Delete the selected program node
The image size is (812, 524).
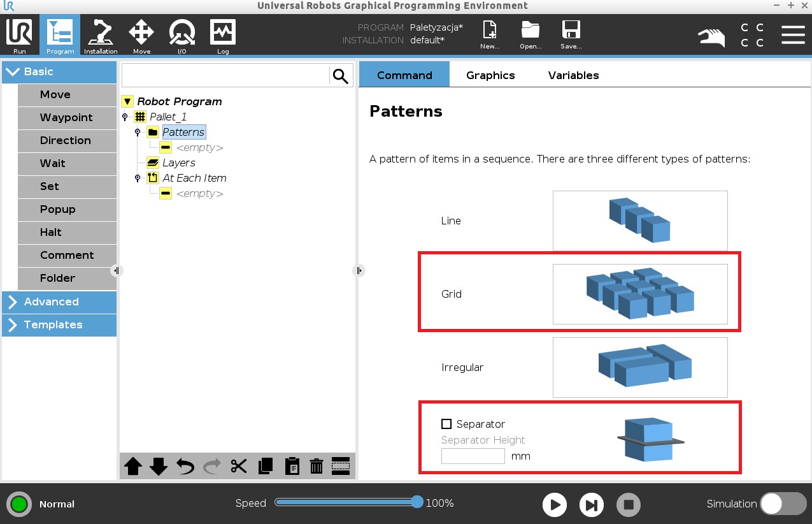pyautogui.click(x=317, y=467)
